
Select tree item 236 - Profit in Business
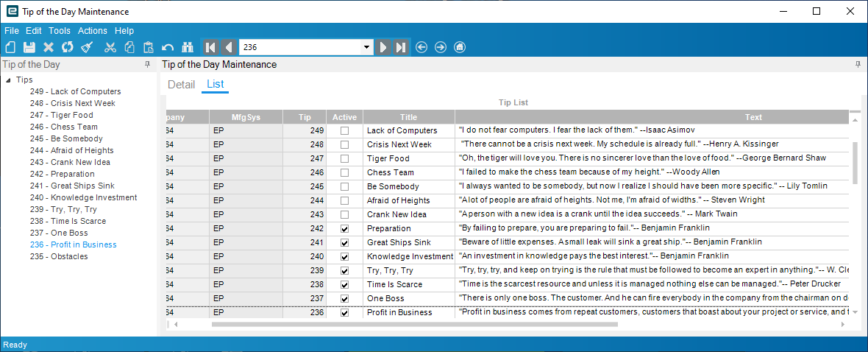(x=73, y=244)
